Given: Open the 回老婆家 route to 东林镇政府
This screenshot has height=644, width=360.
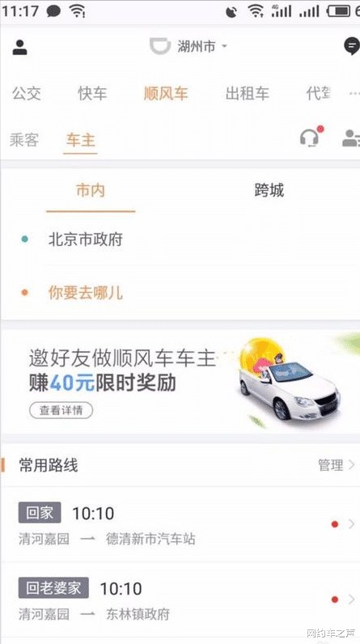Looking at the screenshot, I should point(180,600).
